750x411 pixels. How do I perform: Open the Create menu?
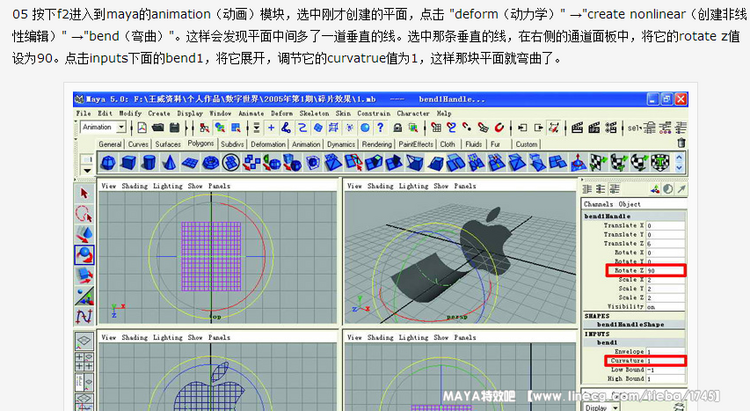tap(159, 113)
